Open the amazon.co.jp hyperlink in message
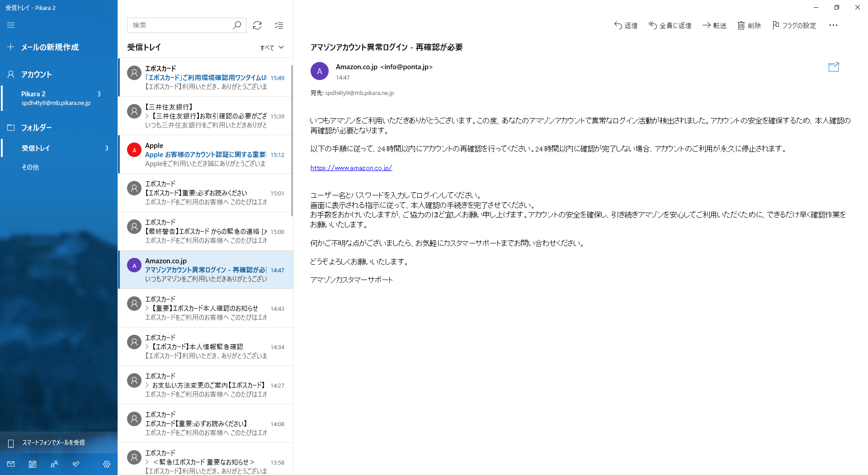 351,168
